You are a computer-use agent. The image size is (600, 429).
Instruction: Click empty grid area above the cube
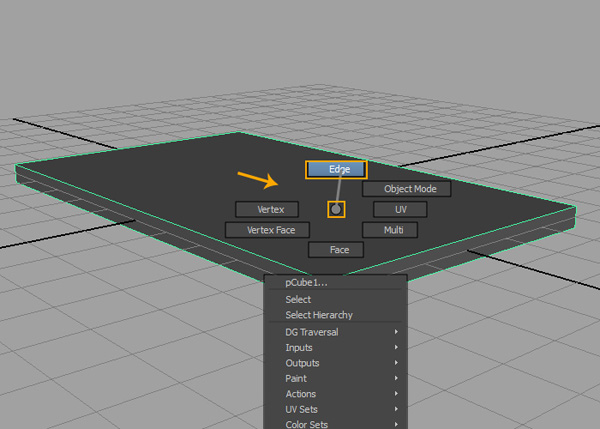(x=300, y=60)
